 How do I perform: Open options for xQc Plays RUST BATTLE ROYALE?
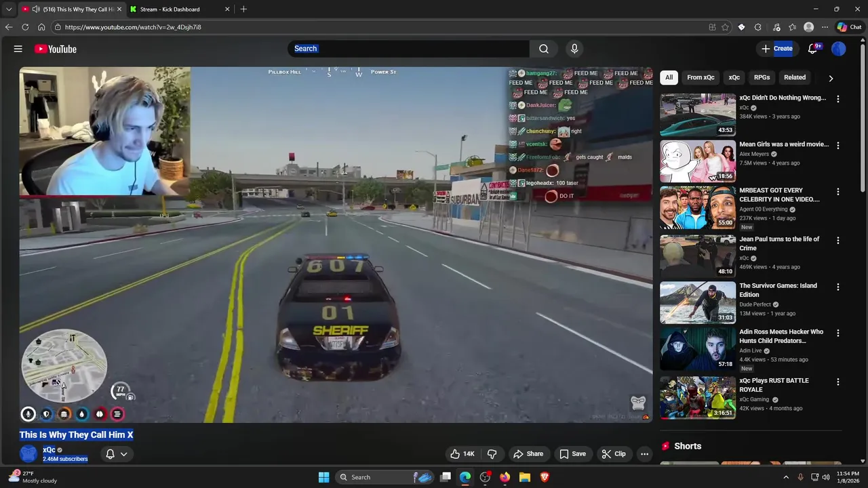(x=838, y=382)
